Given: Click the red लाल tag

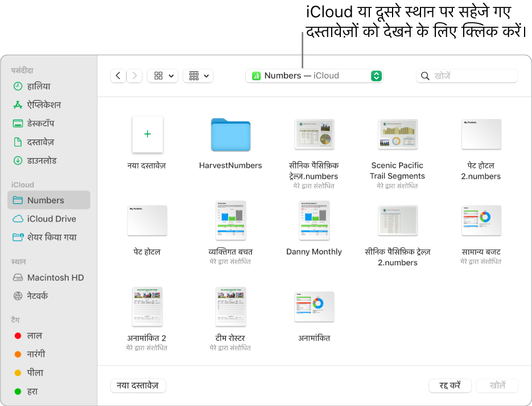Looking at the screenshot, I should (x=28, y=336).
